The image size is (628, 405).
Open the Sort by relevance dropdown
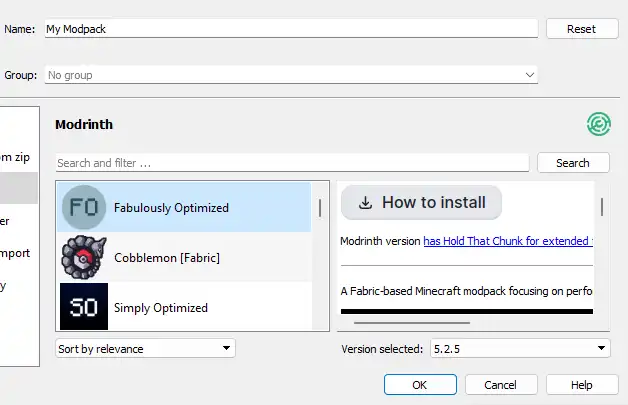(145, 348)
